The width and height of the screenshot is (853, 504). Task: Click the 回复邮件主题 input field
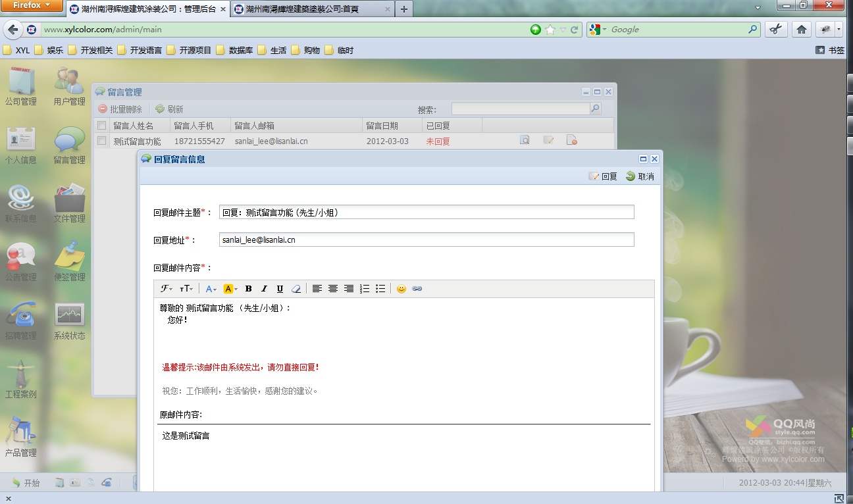coord(426,212)
